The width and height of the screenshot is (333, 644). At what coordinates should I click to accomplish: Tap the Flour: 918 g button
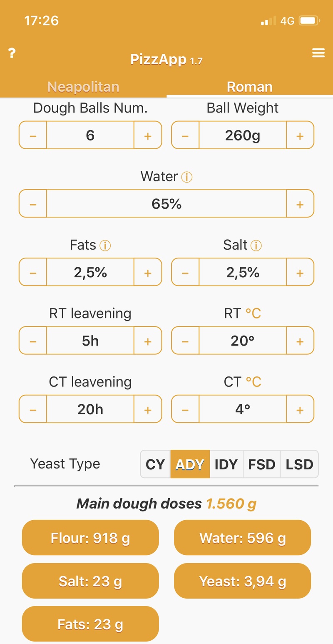coord(90,538)
